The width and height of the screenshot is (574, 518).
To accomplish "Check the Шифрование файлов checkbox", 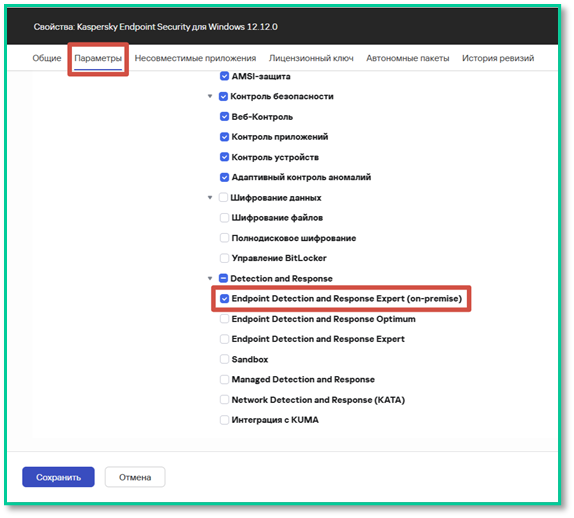I will [x=224, y=218].
